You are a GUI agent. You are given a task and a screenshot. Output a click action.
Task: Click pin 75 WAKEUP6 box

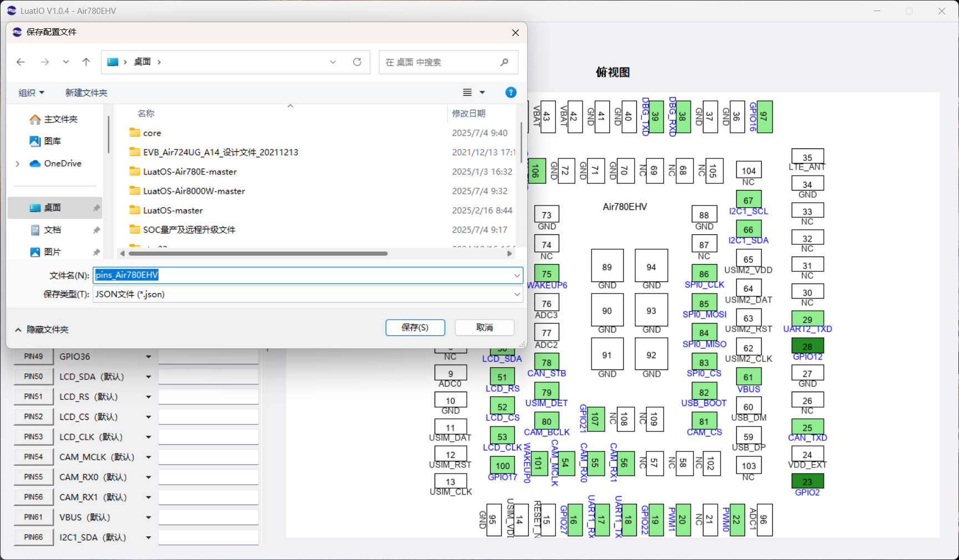pyautogui.click(x=547, y=274)
